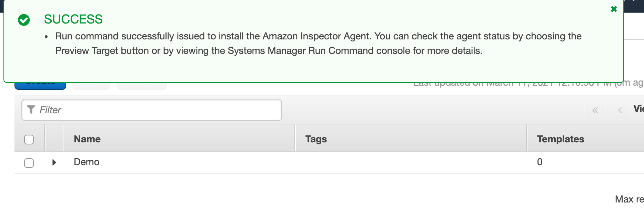Click the green success checkmark icon
Viewport: 644px width, 208px height.
click(24, 20)
